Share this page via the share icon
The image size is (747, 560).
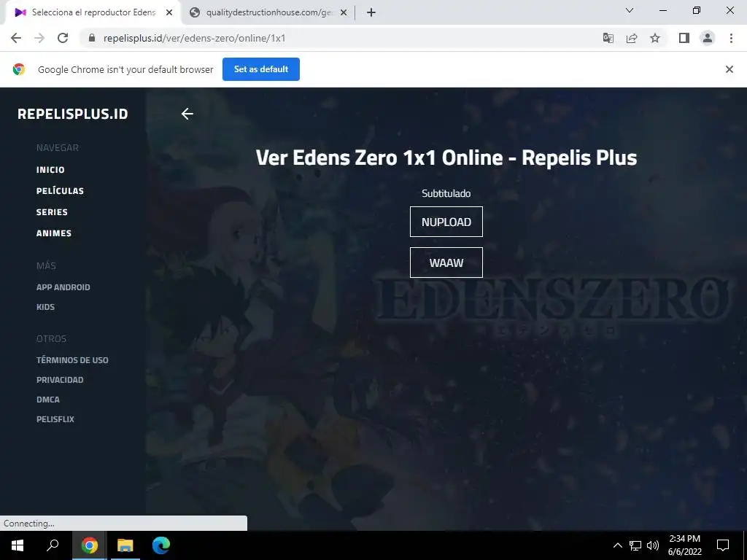click(x=632, y=38)
